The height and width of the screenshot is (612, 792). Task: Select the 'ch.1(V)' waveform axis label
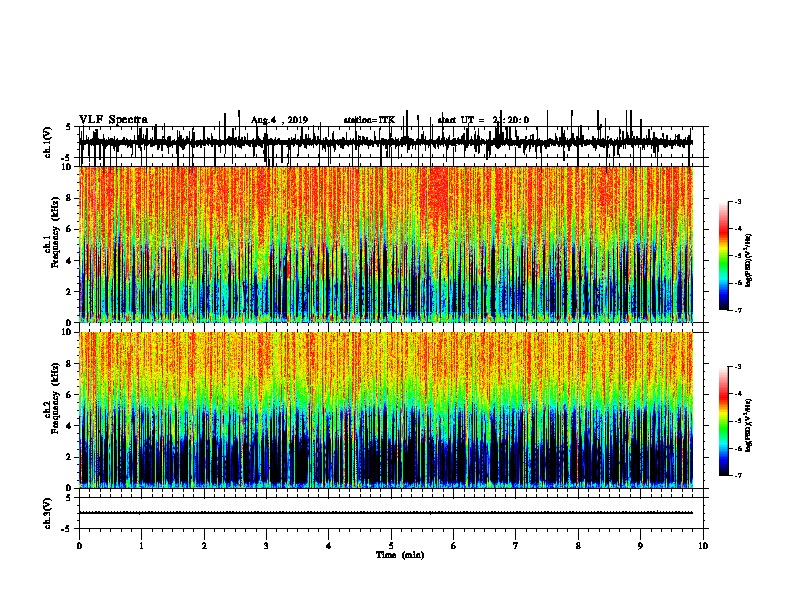point(48,142)
